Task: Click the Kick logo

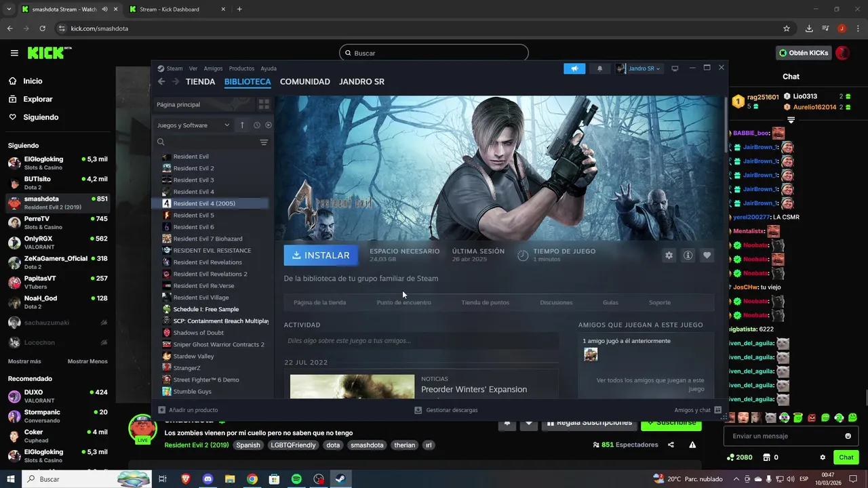Action: point(50,53)
